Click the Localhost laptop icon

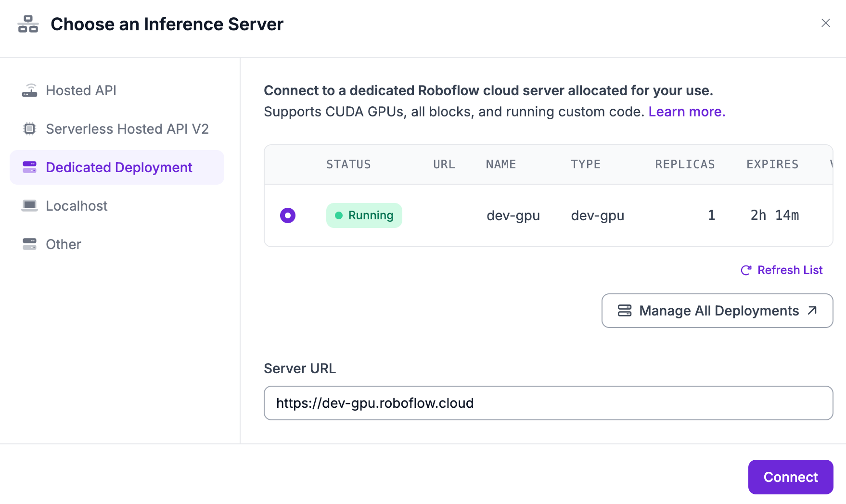[29, 206]
